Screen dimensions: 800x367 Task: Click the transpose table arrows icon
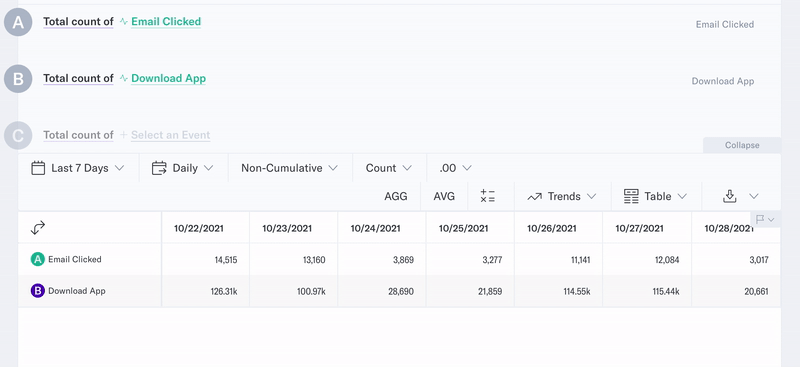point(38,228)
